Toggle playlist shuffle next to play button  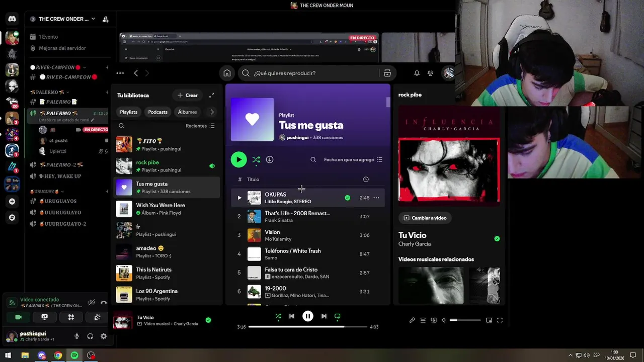[x=256, y=159]
